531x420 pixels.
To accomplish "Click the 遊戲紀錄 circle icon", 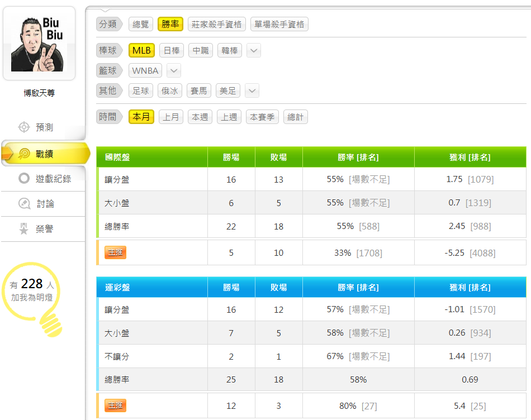I will tap(24, 179).
